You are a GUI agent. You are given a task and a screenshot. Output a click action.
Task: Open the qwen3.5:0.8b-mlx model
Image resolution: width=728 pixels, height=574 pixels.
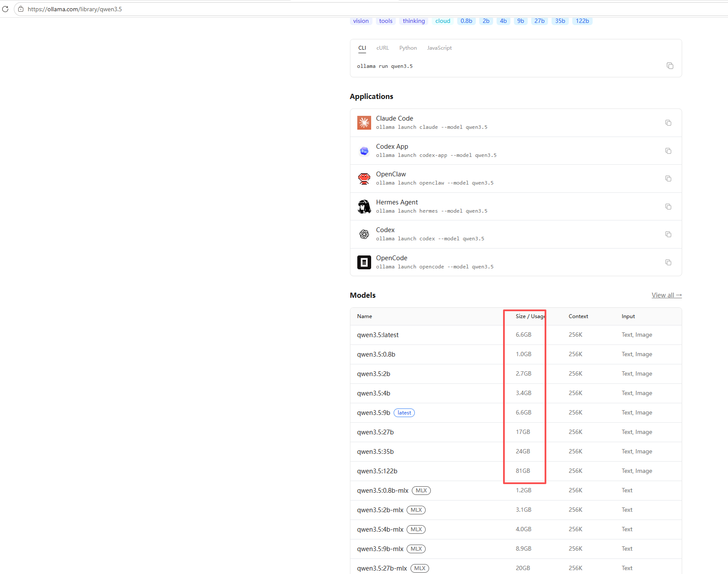(x=382, y=491)
